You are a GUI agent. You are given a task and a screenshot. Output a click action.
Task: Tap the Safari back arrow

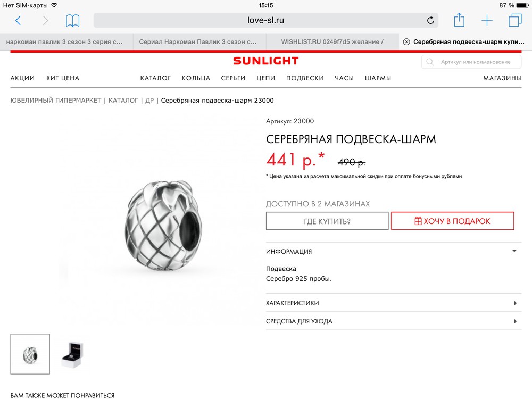click(x=18, y=20)
